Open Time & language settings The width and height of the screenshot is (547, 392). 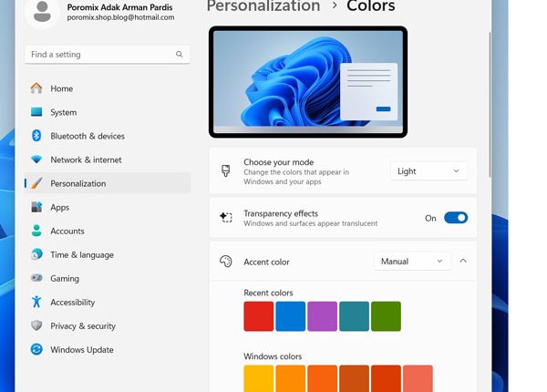(108, 254)
